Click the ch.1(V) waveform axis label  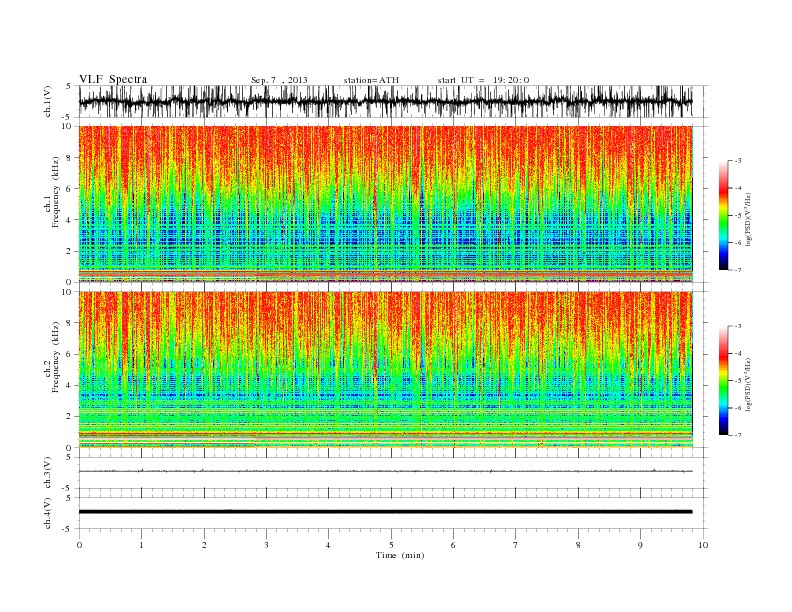[x=48, y=101]
